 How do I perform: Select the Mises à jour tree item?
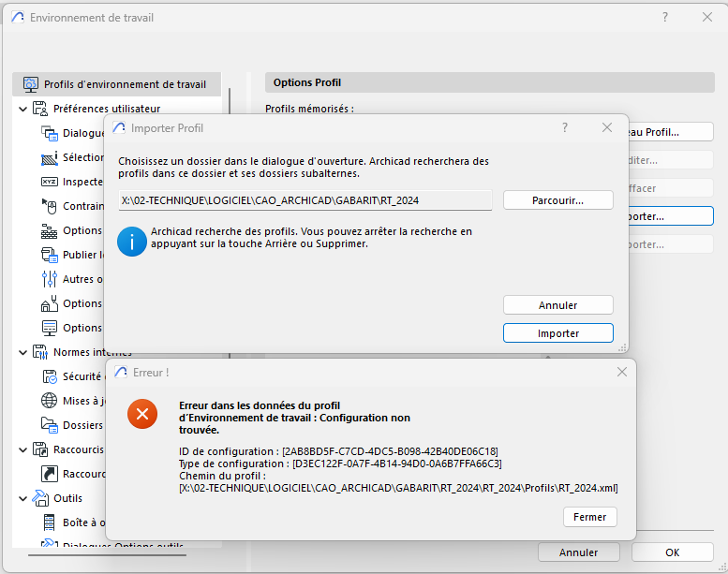pyautogui.click(x=83, y=401)
